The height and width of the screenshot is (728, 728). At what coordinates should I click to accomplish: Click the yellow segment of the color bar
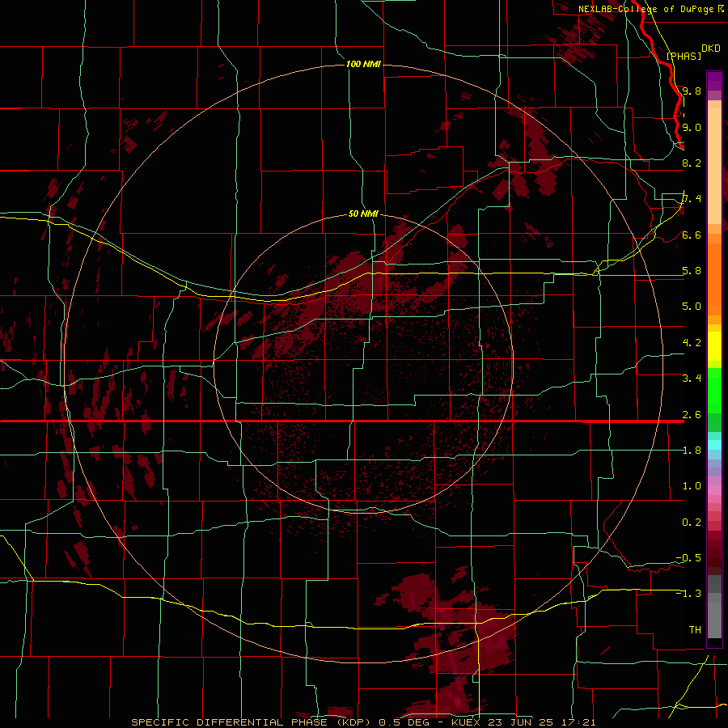coord(714,346)
